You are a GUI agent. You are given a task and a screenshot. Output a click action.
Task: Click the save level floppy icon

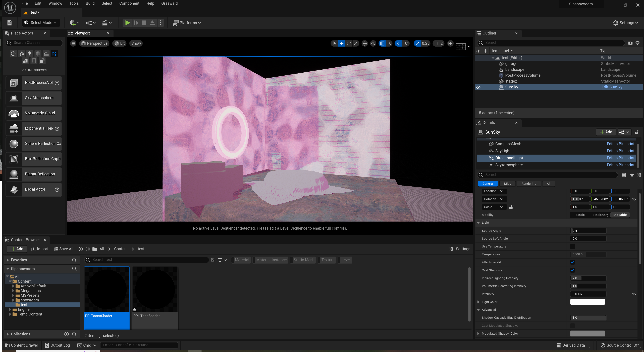10,23
